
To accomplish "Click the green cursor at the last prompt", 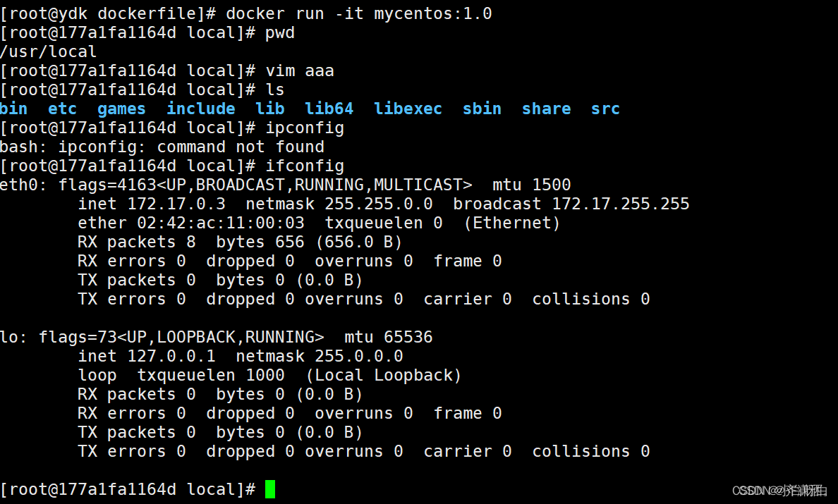I will 270,489.
